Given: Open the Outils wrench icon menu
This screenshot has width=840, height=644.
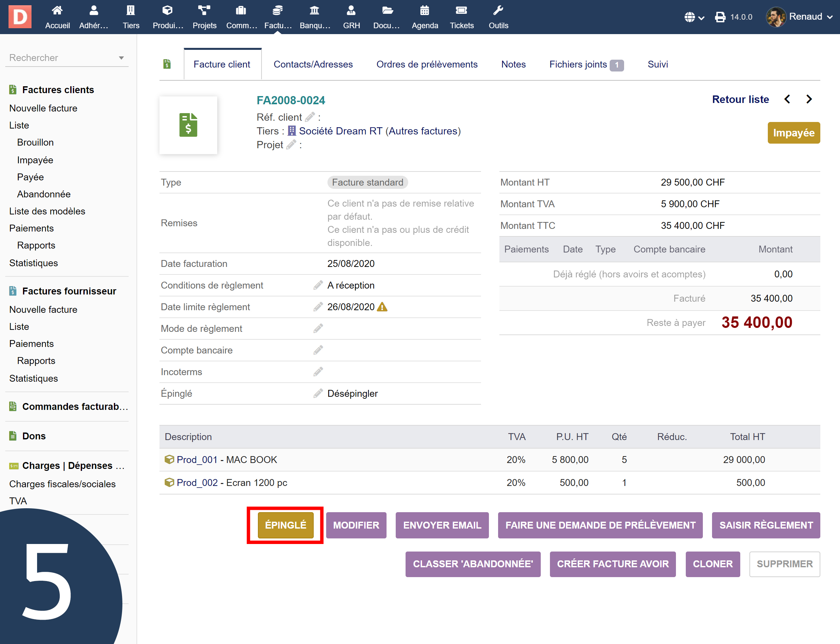Looking at the screenshot, I should (498, 11).
